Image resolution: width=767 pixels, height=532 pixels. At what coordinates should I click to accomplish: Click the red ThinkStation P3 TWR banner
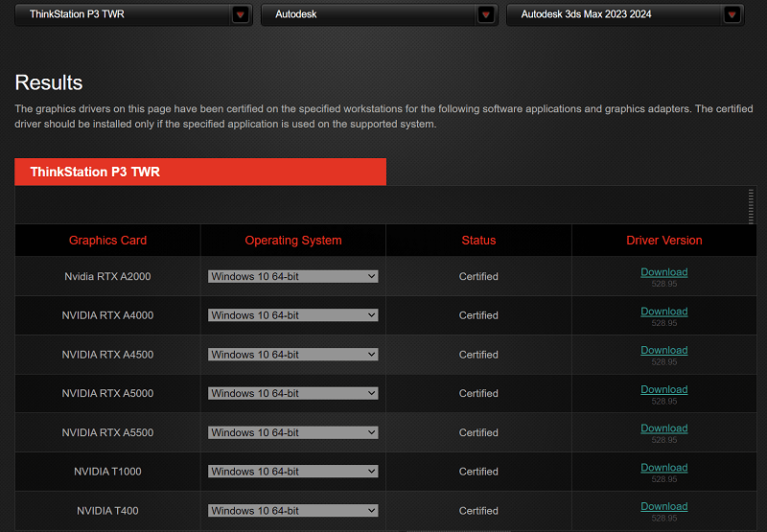coord(200,172)
